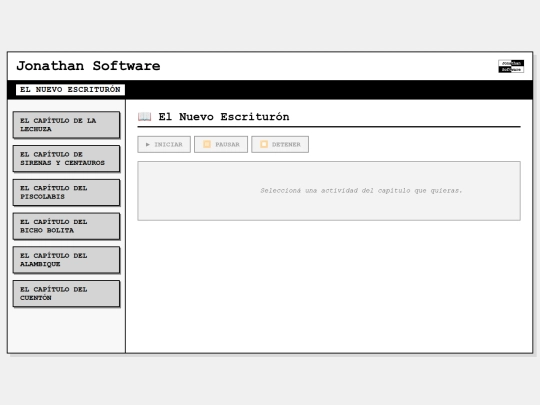This screenshot has width=540, height=405.
Task: Open El Capítulo del Piscolabis
Action: (x=66, y=192)
